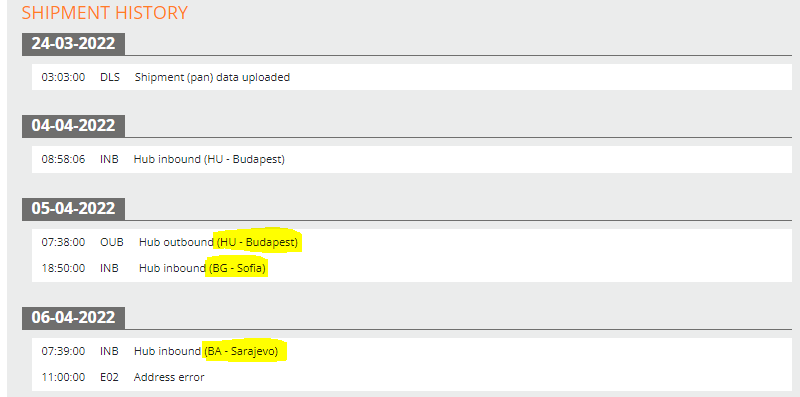The image size is (800, 397).
Task: Click highlighted (HU - Budapest) outbound text
Action: [257, 242]
